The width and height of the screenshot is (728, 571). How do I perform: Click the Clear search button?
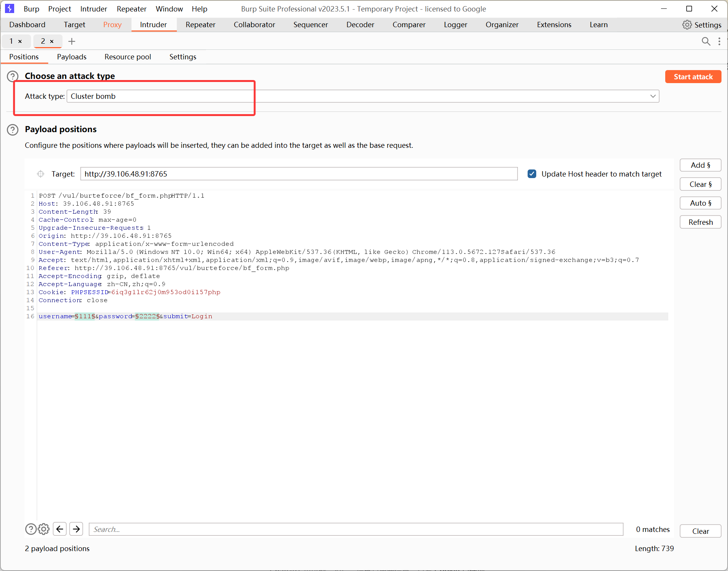(700, 531)
